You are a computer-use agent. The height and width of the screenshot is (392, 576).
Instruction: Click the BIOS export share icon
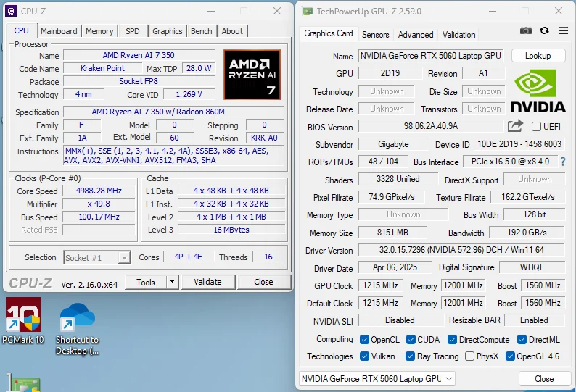515,126
